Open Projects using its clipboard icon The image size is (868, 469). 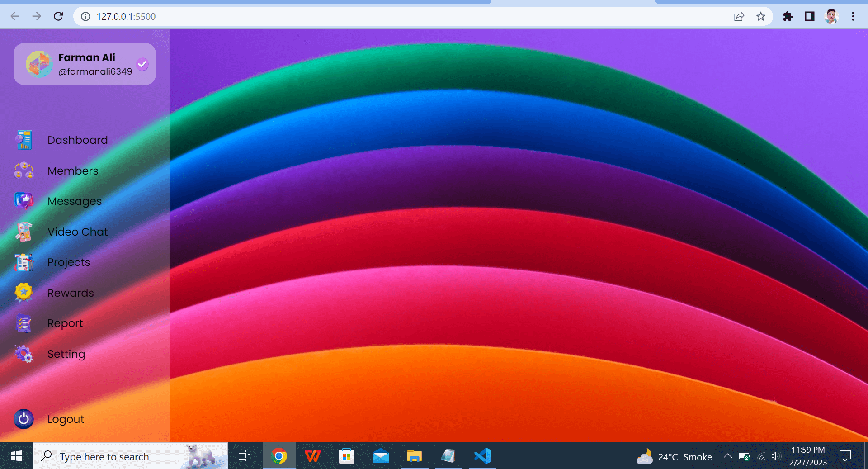[x=24, y=262]
